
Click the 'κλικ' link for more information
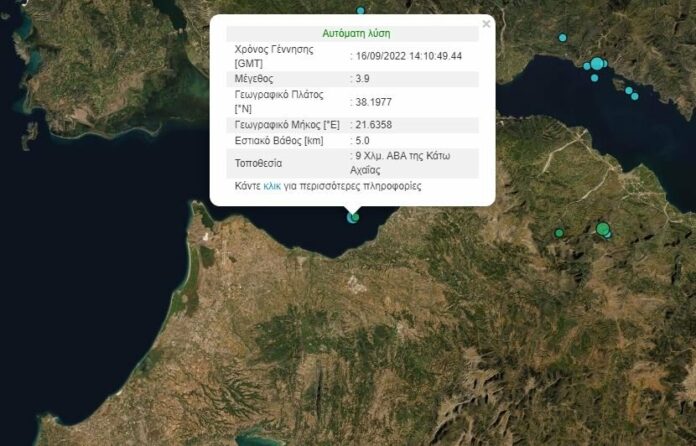(272, 186)
